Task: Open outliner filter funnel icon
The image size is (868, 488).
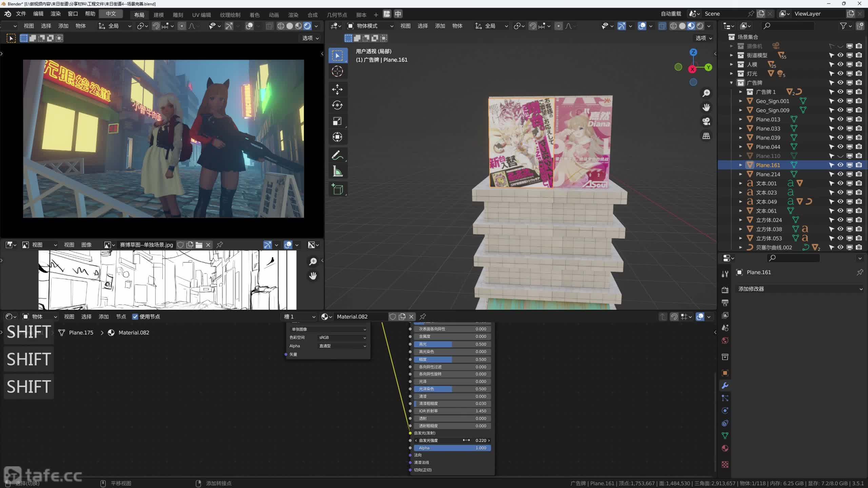Action: tap(843, 26)
